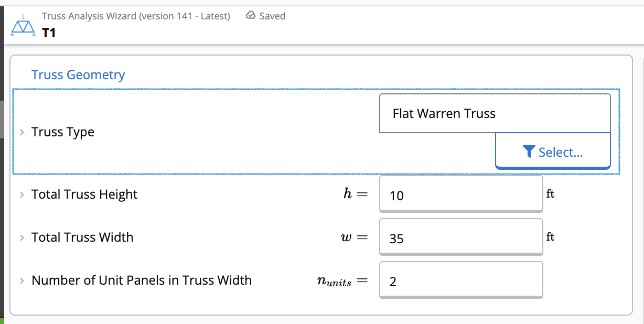The image size is (644, 324).
Task: Select the width input showing 35
Action: click(460, 237)
